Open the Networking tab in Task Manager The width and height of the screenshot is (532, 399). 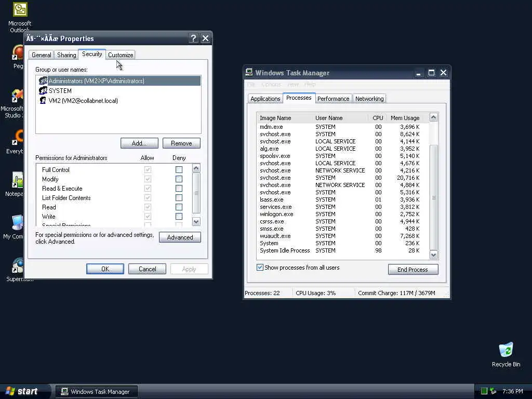(x=369, y=99)
